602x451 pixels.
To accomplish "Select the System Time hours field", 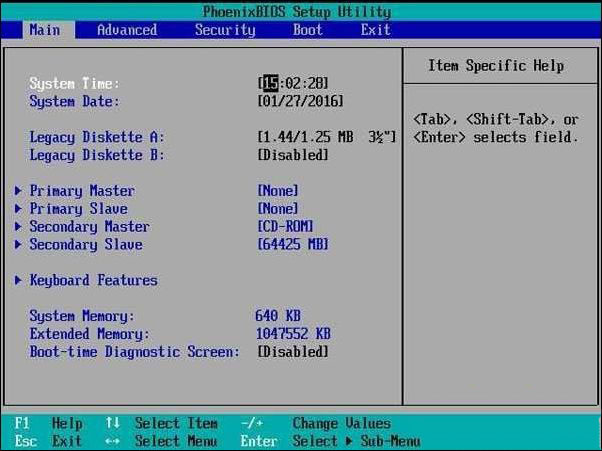I will 270,83.
